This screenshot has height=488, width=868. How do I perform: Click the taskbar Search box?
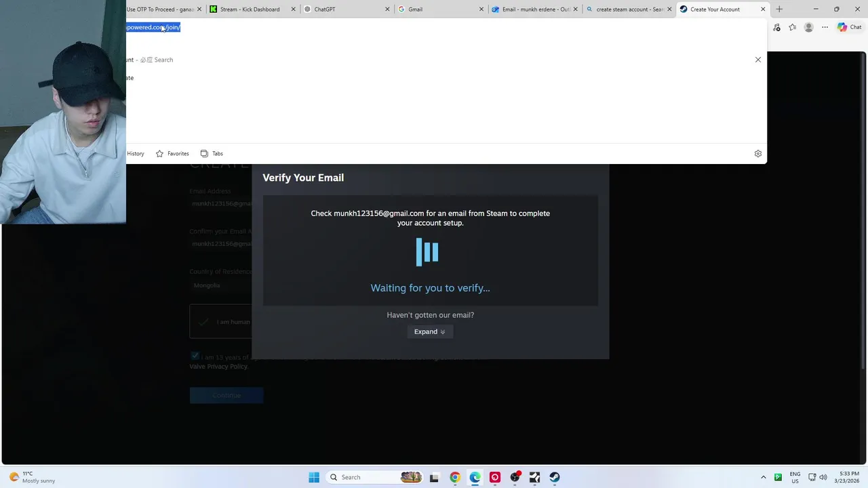(376, 477)
